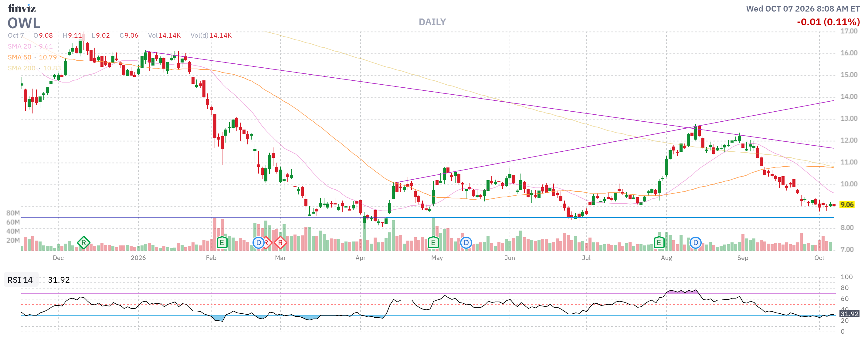The width and height of the screenshot is (868, 341).
Task: Click the high price H 9.11
Action: coord(72,35)
